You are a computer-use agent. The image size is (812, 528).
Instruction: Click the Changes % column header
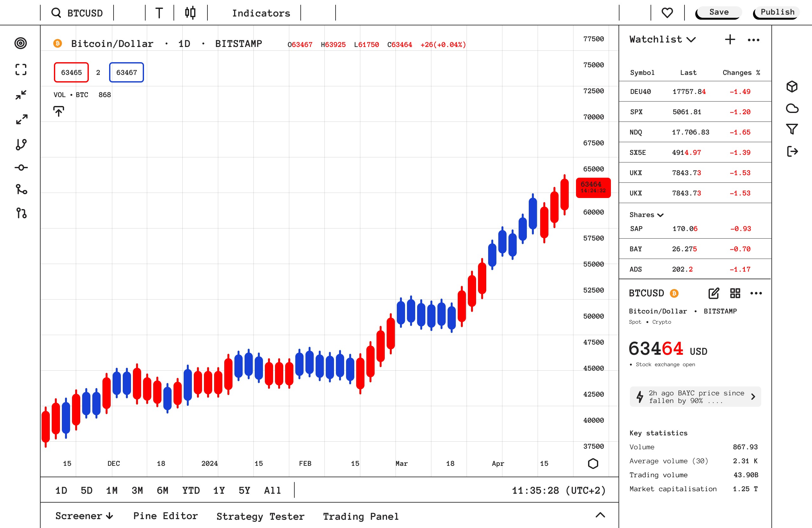741,72
